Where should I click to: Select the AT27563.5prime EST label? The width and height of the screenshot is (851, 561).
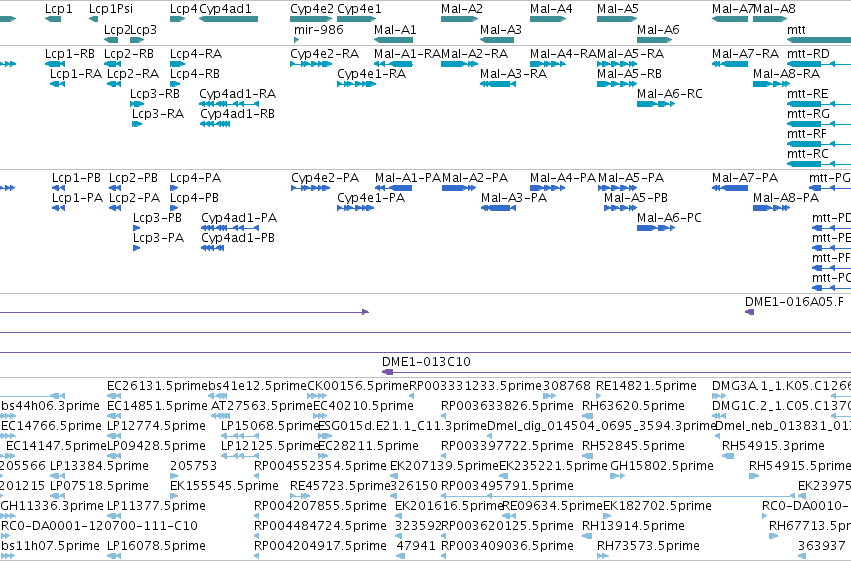(x=262, y=405)
